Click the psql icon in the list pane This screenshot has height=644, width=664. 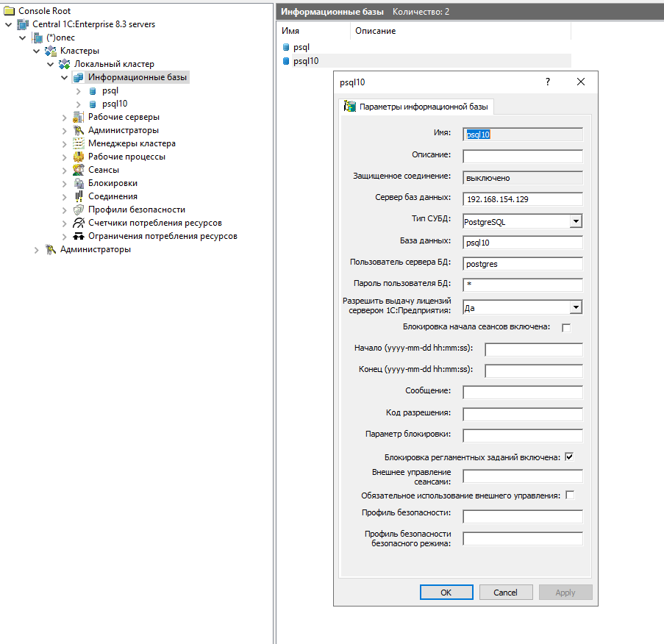click(x=286, y=47)
